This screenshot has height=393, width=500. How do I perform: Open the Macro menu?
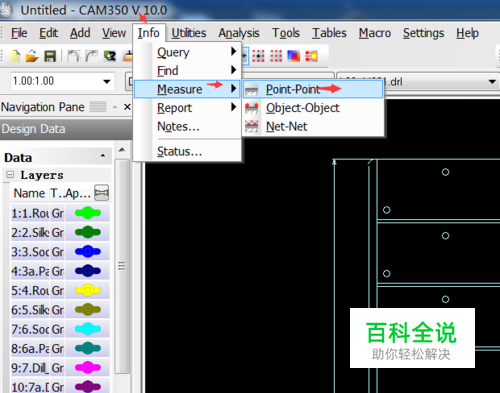(375, 33)
